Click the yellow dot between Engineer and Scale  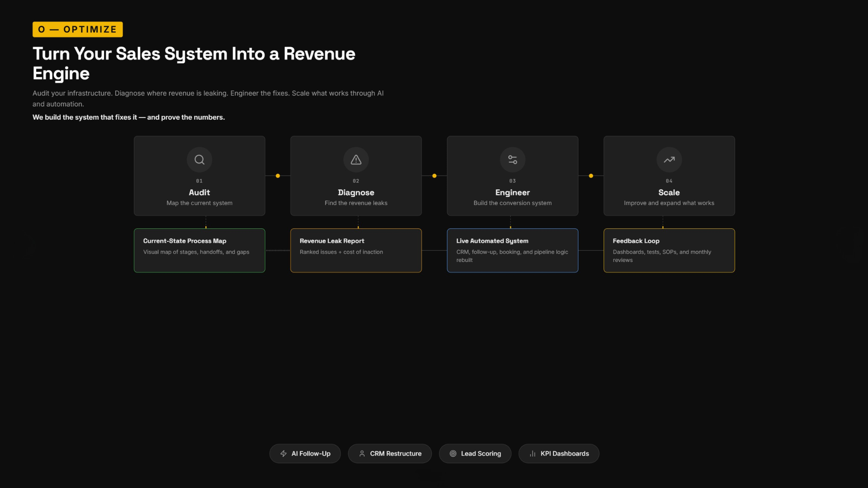coord(591,176)
